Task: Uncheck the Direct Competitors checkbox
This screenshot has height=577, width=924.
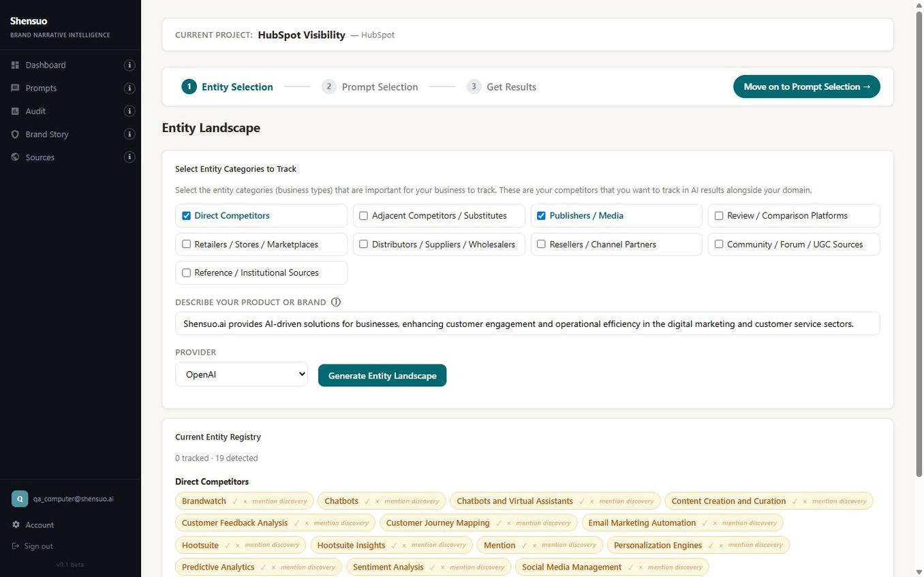Action: click(185, 215)
